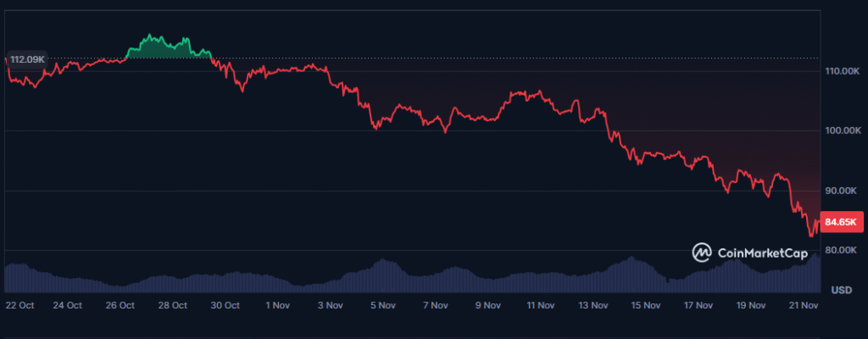This screenshot has height=339, width=868.
Task: Click the red 84.65K current price badge
Action: [842, 222]
